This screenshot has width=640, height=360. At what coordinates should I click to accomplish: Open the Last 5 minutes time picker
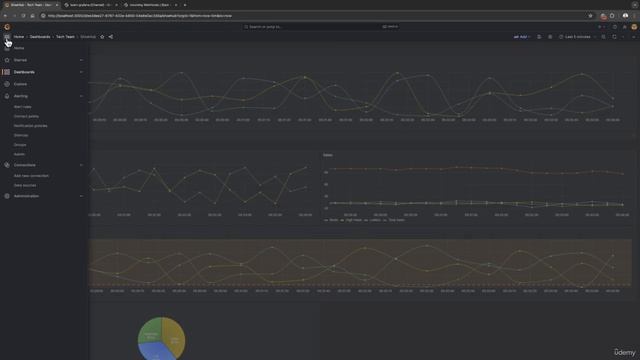(577, 37)
